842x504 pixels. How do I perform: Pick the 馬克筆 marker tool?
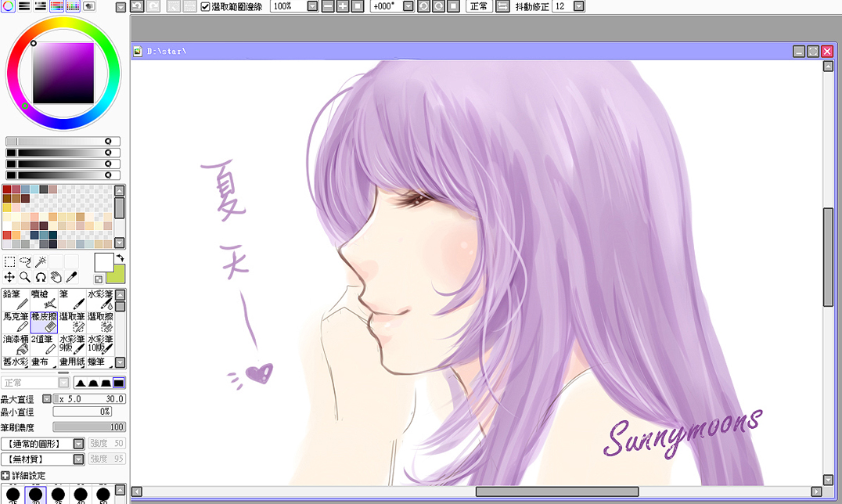pyautogui.click(x=16, y=322)
